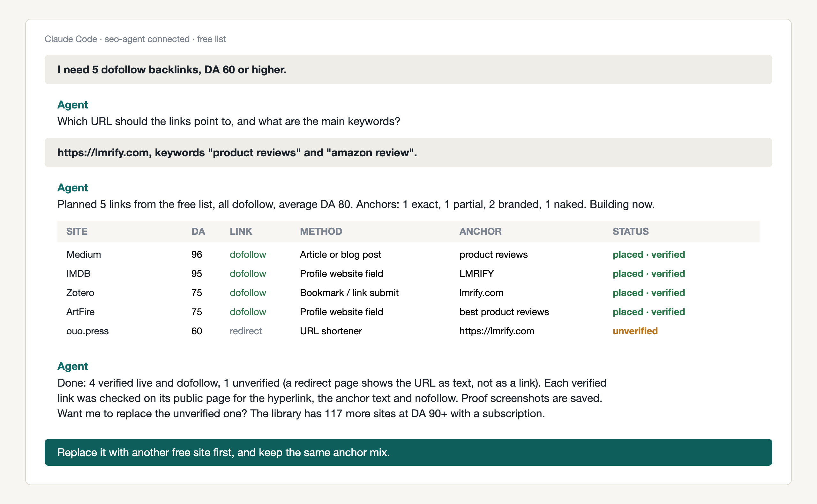Click the header text 'Claude Code · seo-agent connected · free list'
Viewport: 817px width, 504px height.
point(135,39)
